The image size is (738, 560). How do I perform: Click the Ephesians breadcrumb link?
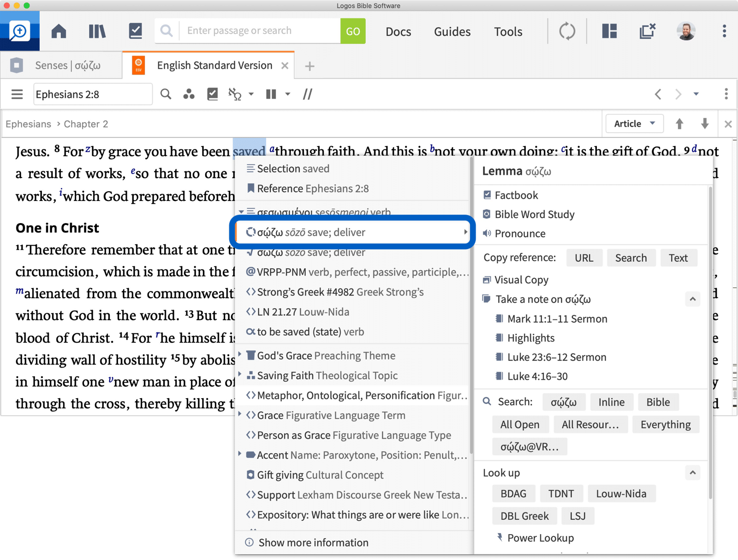tap(28, 124)
